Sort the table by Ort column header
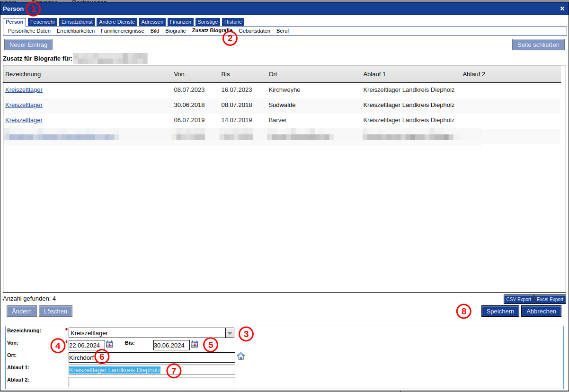The height and width of the screenshot is (392, 569). coord(273,74)
